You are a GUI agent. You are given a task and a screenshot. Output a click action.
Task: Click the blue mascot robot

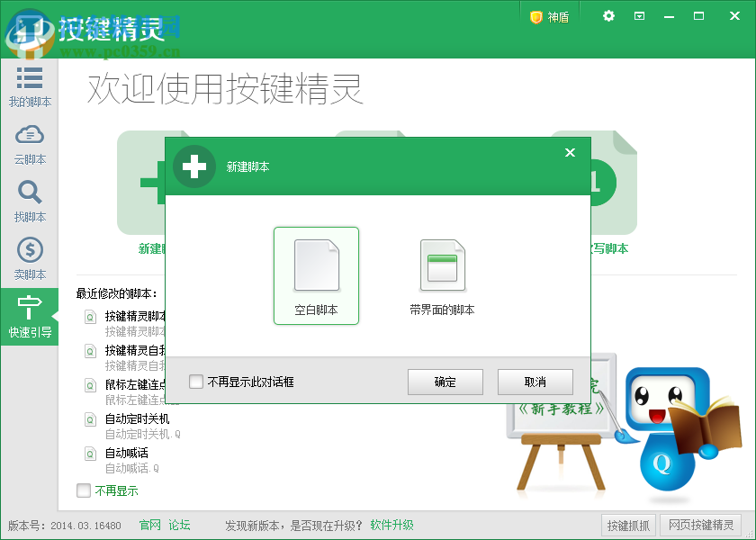click(x=675, y=431)
